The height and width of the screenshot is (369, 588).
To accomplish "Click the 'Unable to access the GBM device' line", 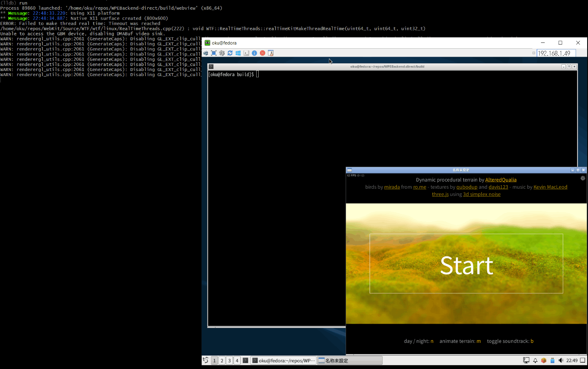I will (82, 34).
